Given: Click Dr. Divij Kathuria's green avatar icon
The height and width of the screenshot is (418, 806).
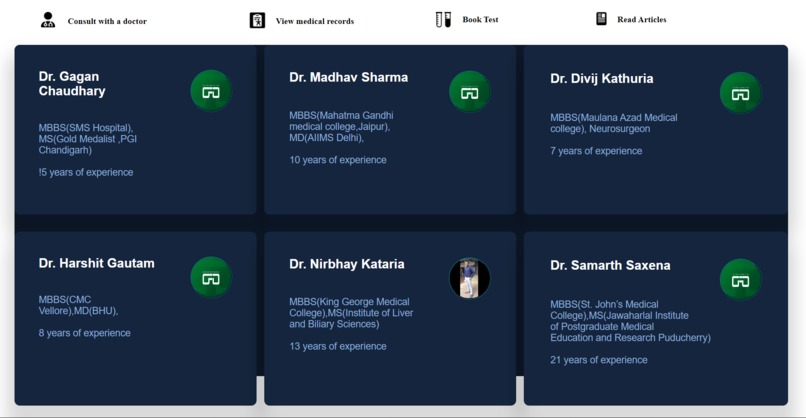Looking at the screenshot, I should pos(740,93).
